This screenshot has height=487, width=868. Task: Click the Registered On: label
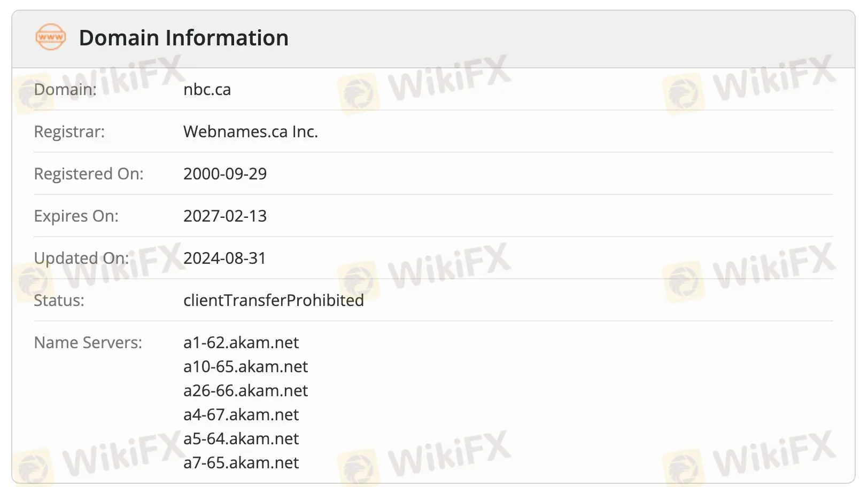(89, 174)
